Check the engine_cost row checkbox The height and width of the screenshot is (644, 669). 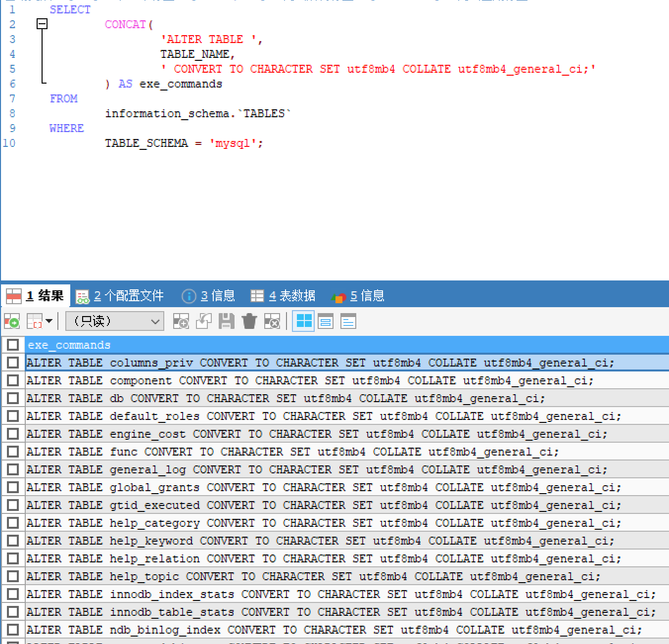(x=13, y=434)
